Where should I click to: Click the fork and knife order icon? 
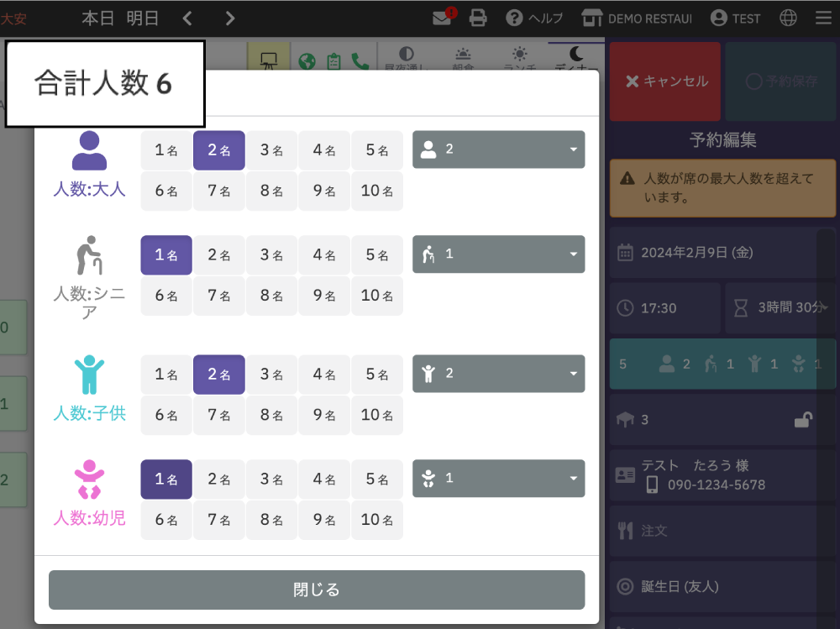625,531
